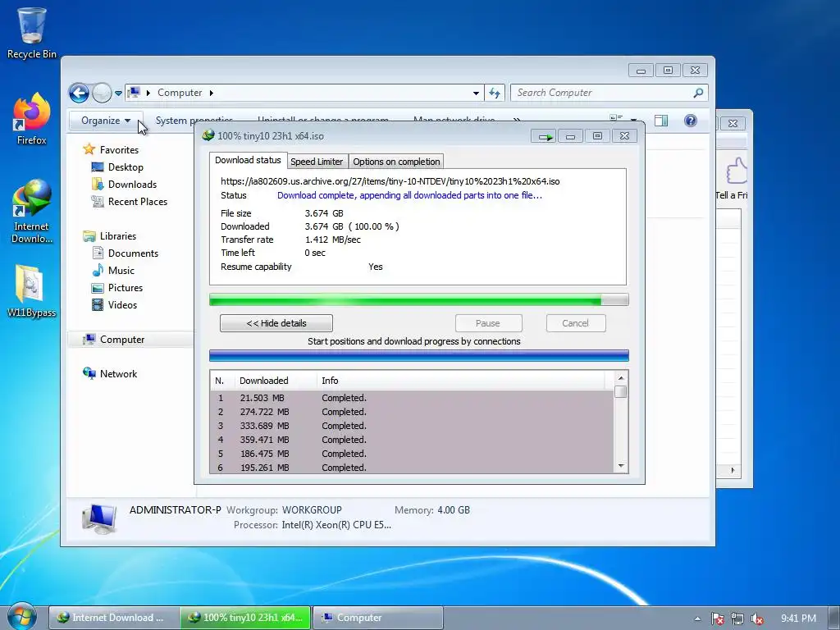Viewport: 840px width, 630px height.
Task: Click the computer icon in details pane
Action: click(99, 518)
